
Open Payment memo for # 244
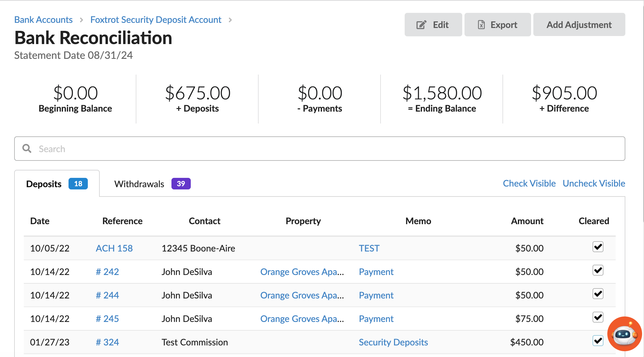click(376, 295)
